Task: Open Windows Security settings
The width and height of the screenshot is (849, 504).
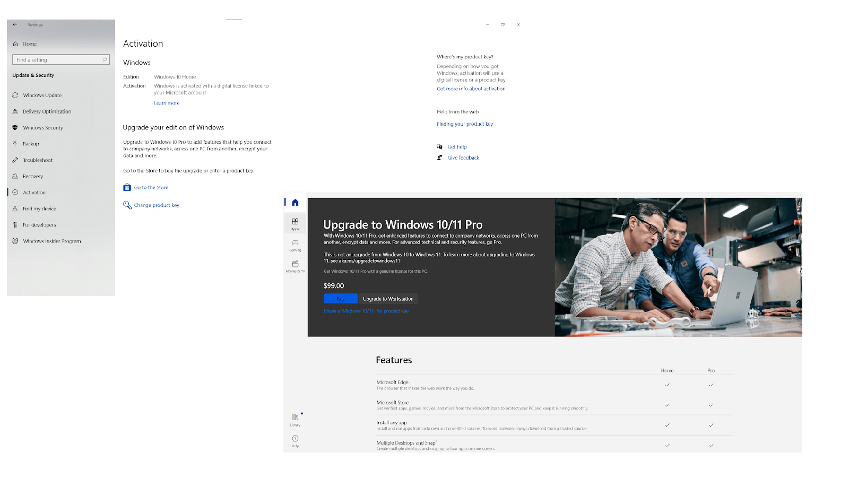Action: coord(43,128)
